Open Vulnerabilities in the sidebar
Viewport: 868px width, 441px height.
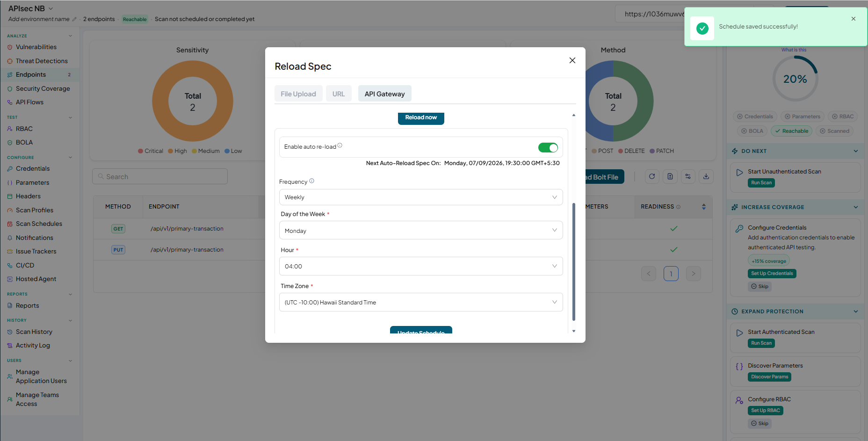tap(36, 47)
